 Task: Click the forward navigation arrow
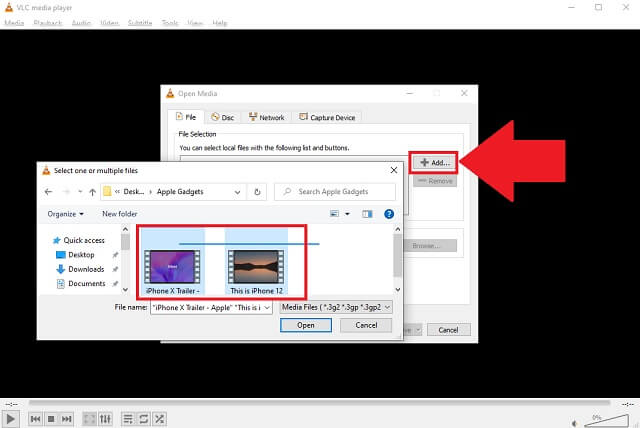click(66, 192)
